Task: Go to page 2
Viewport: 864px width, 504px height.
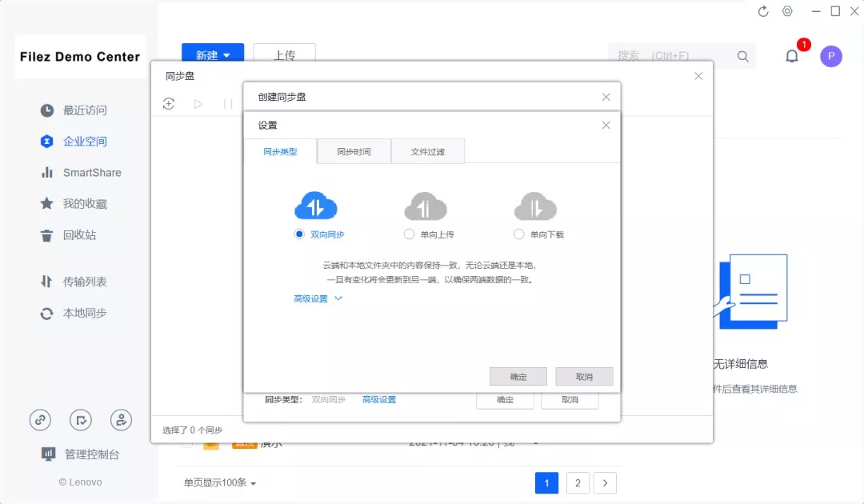Action: point(578,483)
